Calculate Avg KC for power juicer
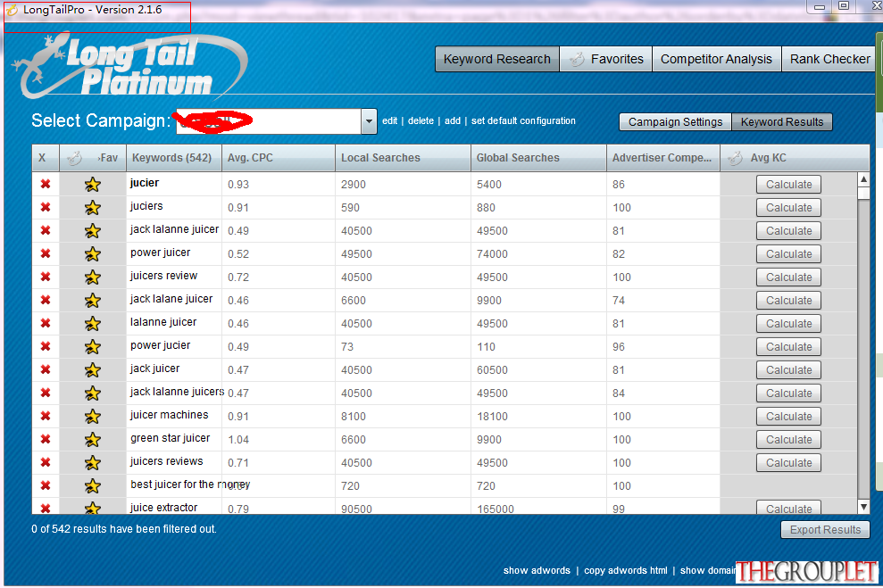 point(788,254)
